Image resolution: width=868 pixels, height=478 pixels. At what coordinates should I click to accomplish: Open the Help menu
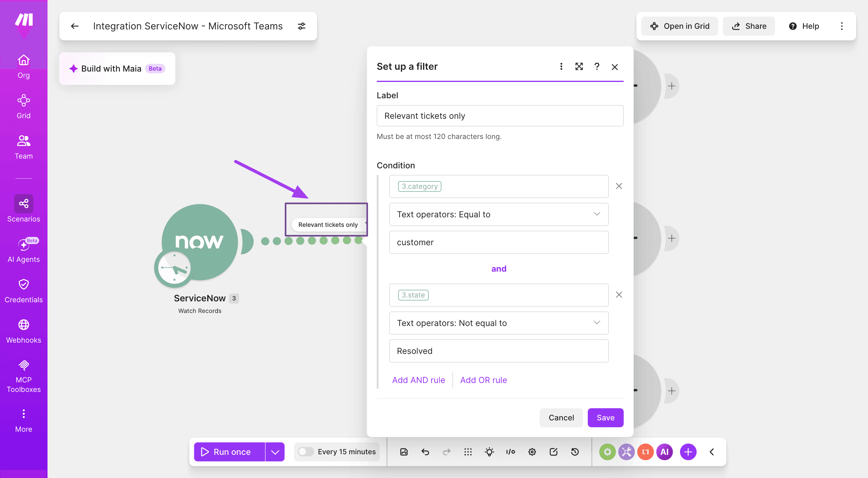pos(804,26)
